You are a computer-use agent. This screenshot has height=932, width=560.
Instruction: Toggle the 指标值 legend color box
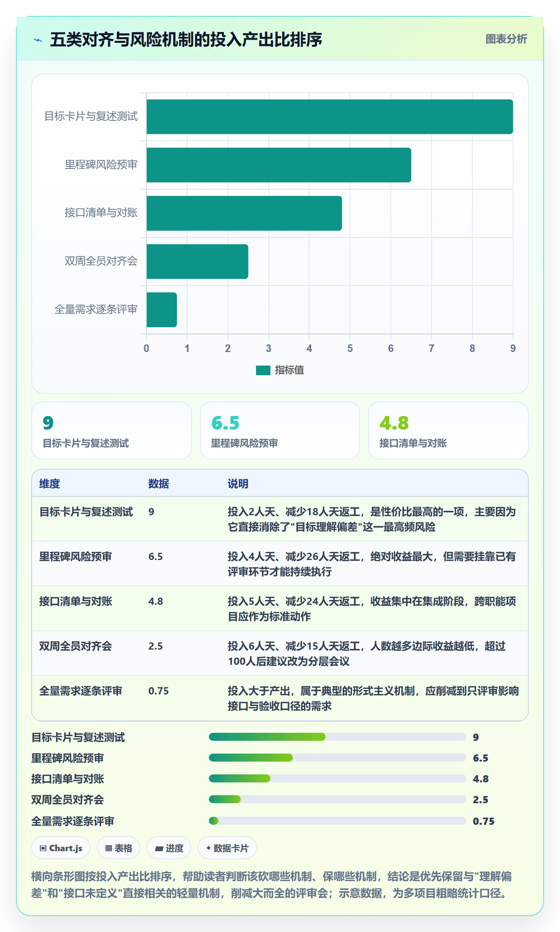point(263,370)
